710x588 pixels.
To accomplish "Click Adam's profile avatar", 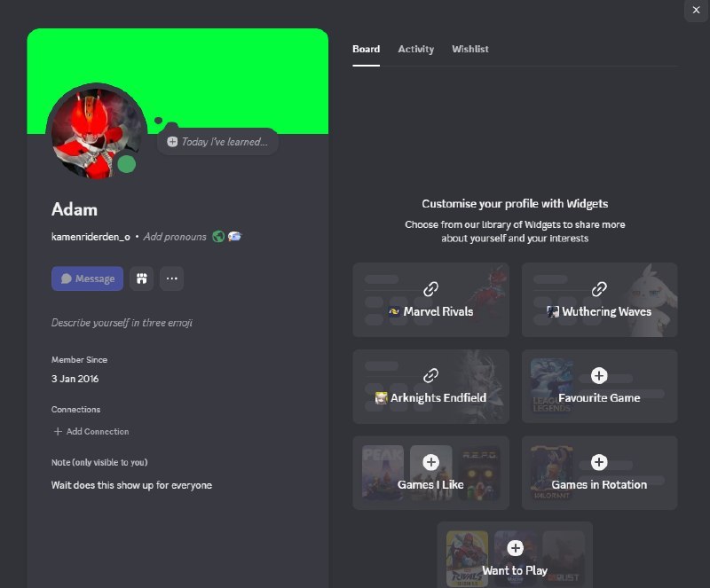I will pos(96,134).
